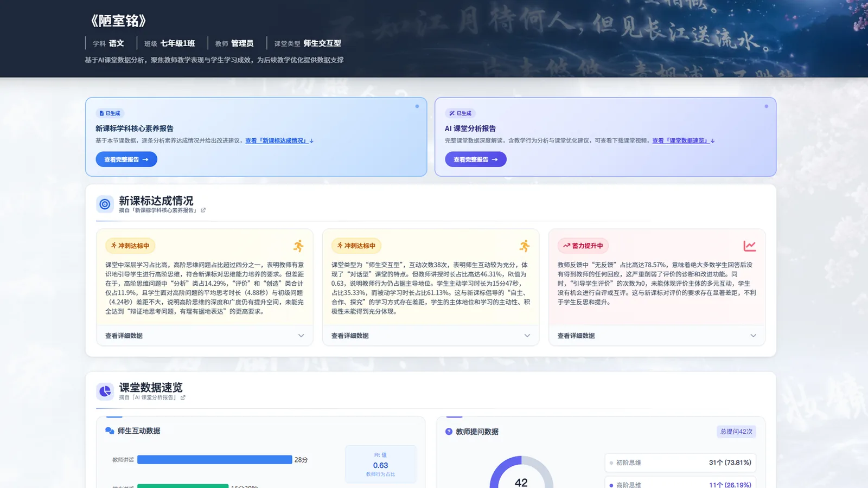Screen dimensions: 868x488
Task: Click the 总提问42次 badge
Action: 736,432
